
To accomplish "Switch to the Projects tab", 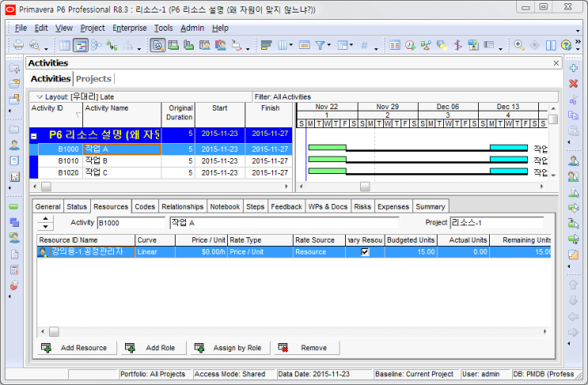I will [93, 78].
